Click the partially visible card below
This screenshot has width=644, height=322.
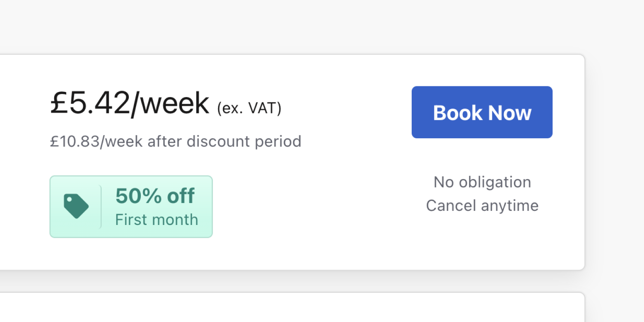tap(292, 307)
